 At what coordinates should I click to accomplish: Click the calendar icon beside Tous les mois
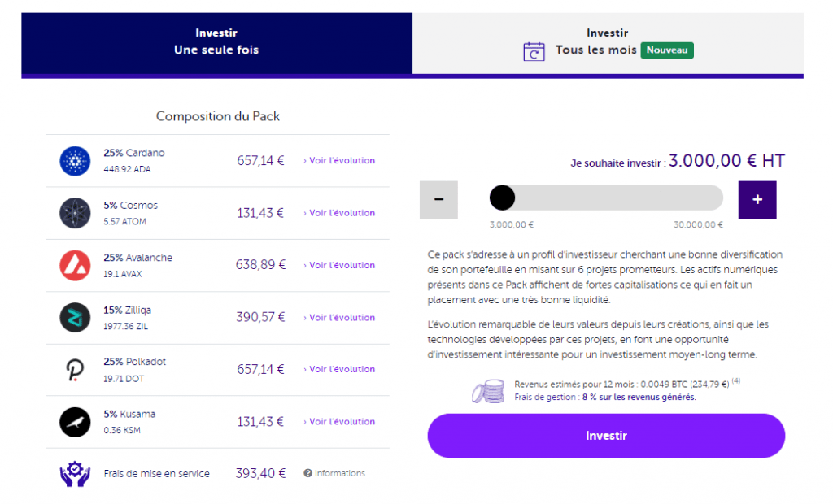point(534,51)
